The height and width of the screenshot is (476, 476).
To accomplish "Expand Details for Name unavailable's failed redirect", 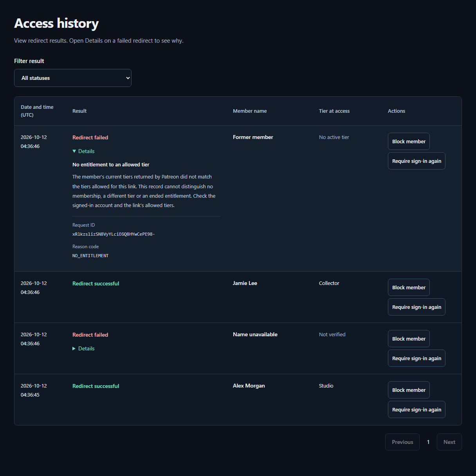I will pyautogui.click(x=83, y=348).
